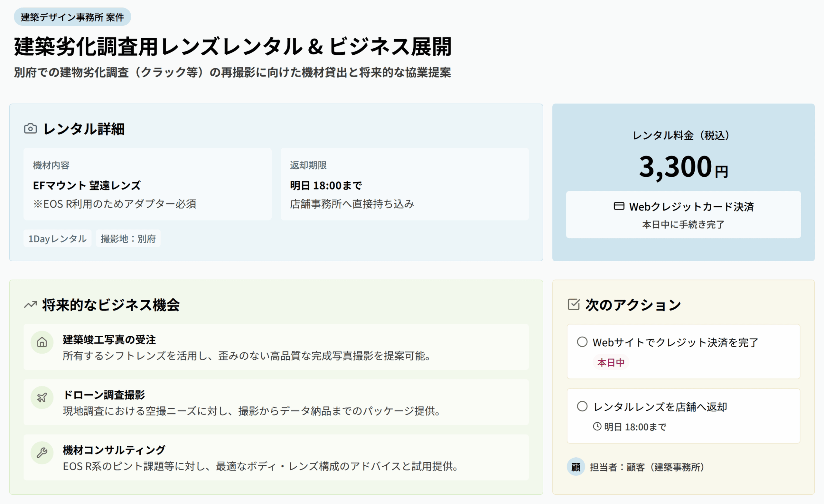Select the 撮影地：別府 tag
This screenshot has width=824, height=504.
click(128, 238)
